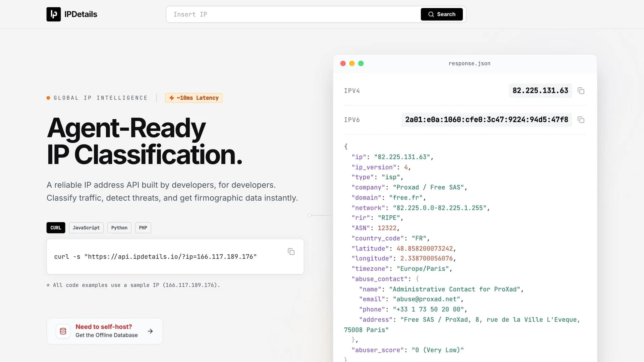The height and width of the screenshot is (362, 644).
Task: Click the sample IP footnote text
Action: coord(133,285)
